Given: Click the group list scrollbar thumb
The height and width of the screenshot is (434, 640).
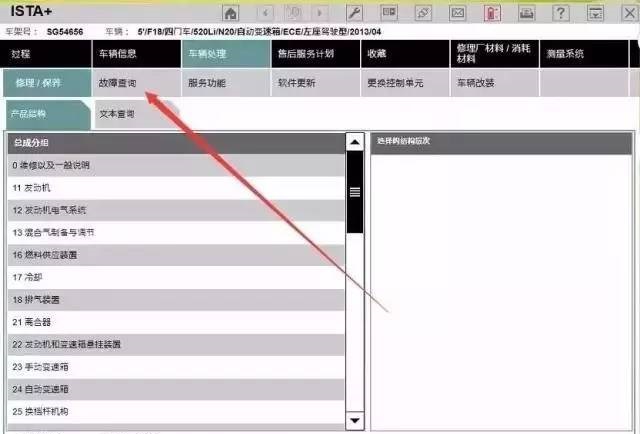Looking at the screenshot, I should [355, 192].
